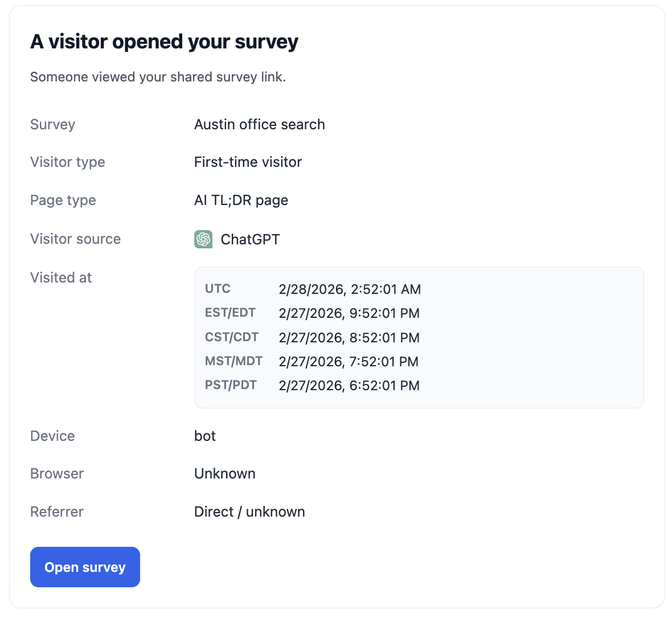This screenshot has width=672, height=622.
Task: Click the Visited at label
Action: point(60,277)
